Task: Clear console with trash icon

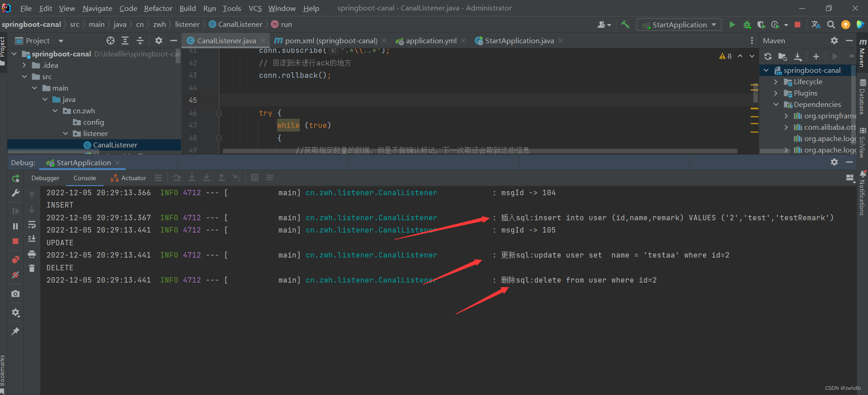Action: coord(32,268)
